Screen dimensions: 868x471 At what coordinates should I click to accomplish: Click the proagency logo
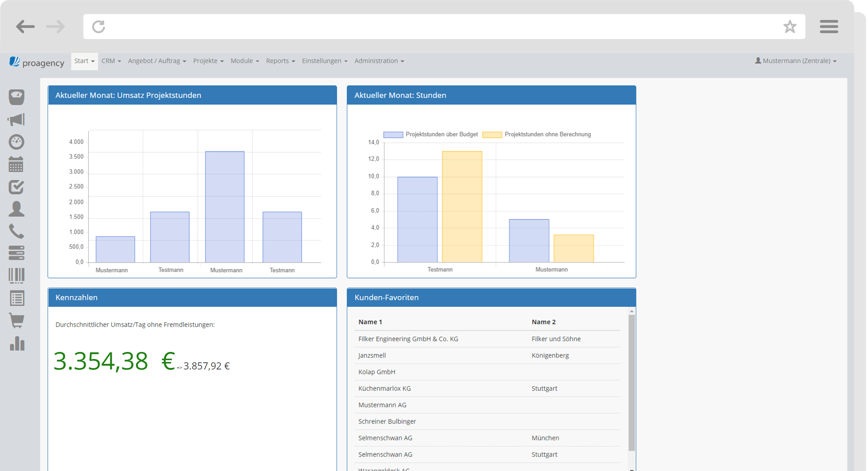[x=36, y=62]
